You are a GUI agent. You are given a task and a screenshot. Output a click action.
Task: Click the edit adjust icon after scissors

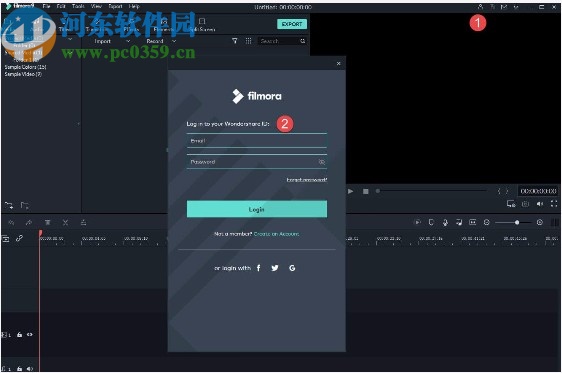coord(83,223)
